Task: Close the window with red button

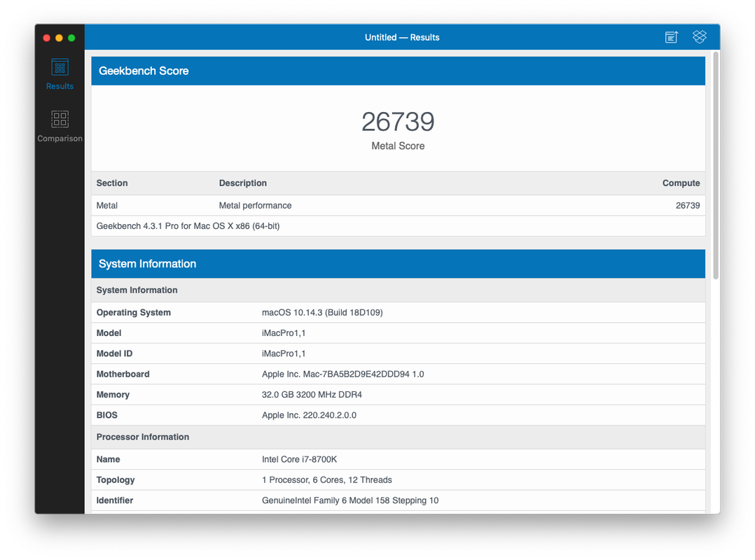Action: click(x=47, y=38)
